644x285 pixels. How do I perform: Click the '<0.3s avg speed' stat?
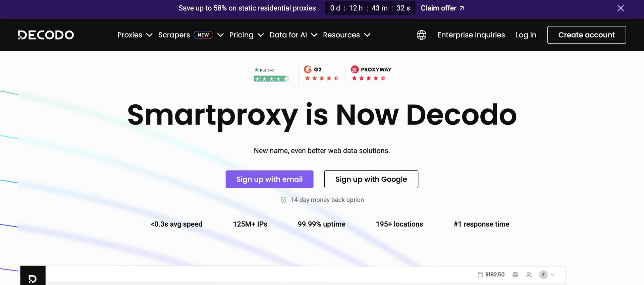click(x=176, y=224)
